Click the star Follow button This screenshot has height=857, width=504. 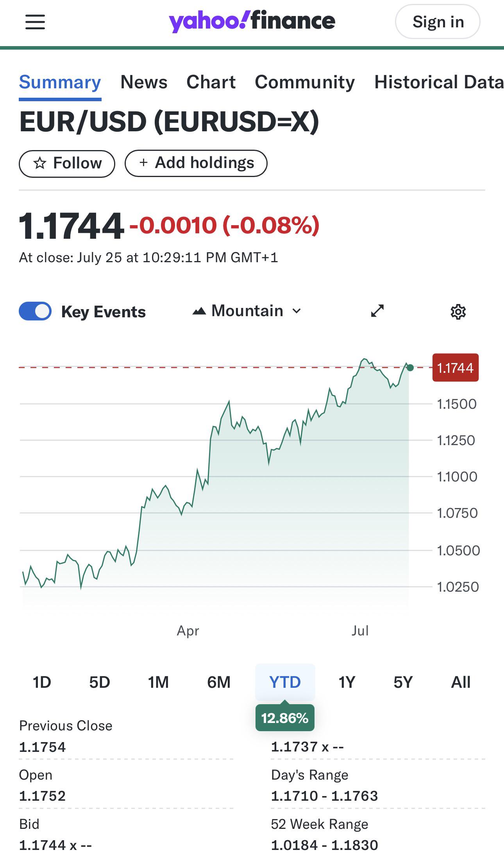(x=67, y=163)
